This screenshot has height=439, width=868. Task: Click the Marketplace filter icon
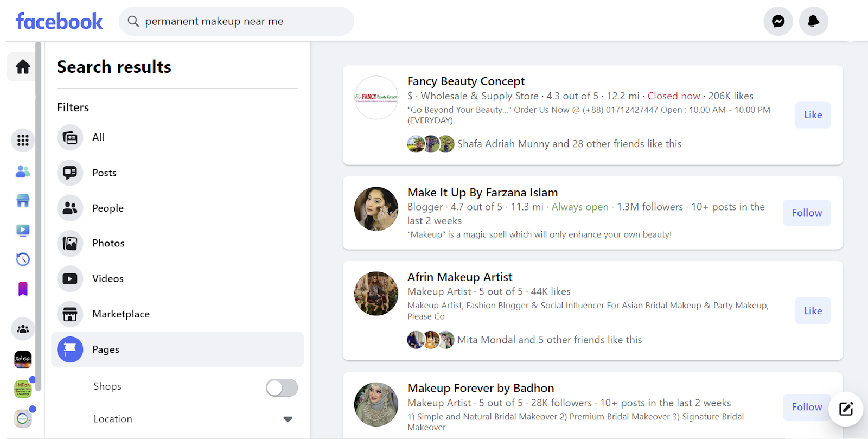point(70,314)
